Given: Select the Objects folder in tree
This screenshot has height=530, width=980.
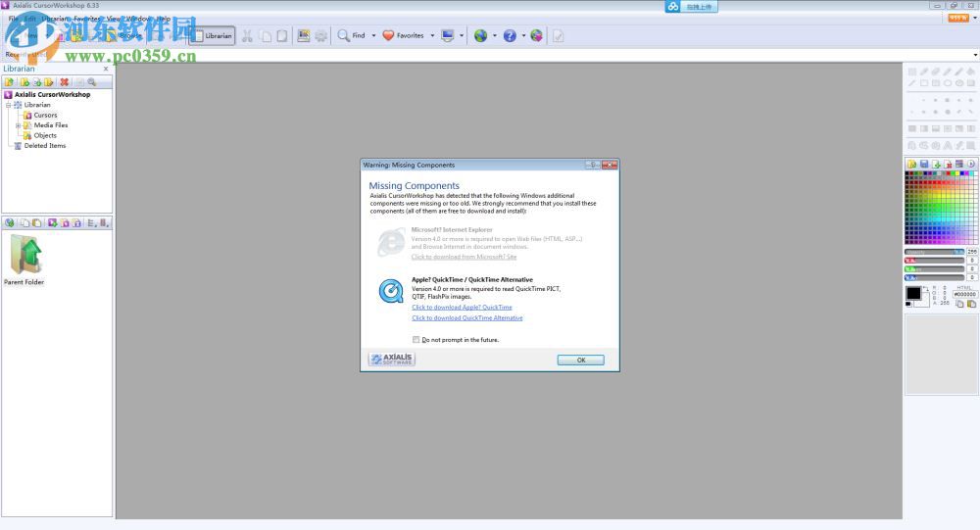Looking at the screenshot, I should [45, 135].
